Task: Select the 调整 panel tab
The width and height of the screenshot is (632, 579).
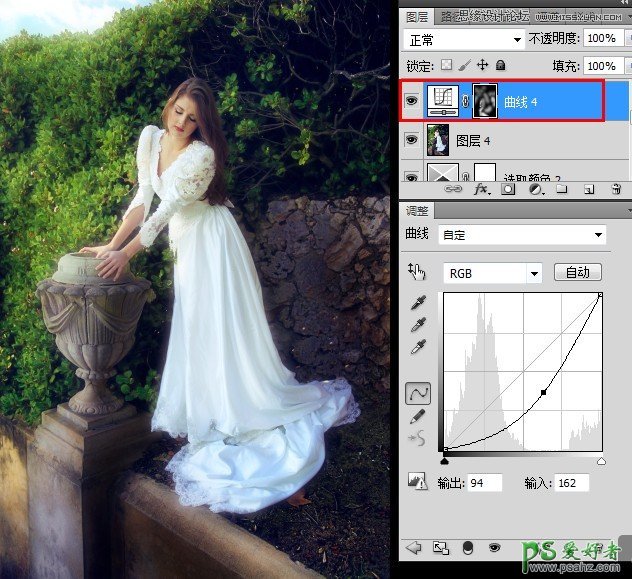Action: coord(418,211)
